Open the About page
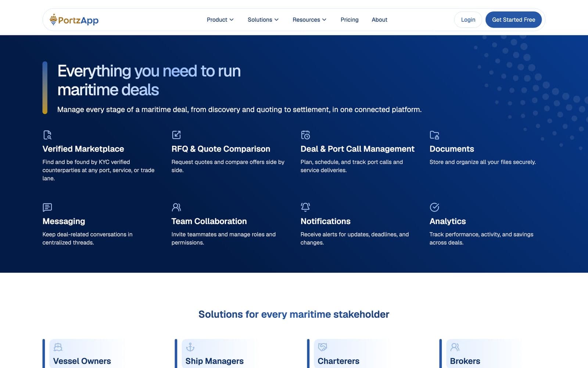 (379, 20)
